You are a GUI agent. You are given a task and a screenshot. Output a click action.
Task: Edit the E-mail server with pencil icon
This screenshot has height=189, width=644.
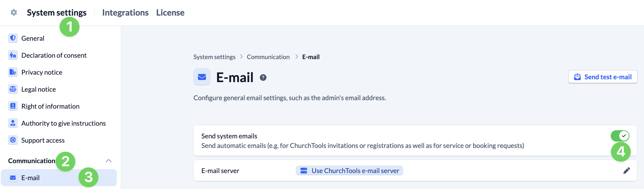pos(626,171)
